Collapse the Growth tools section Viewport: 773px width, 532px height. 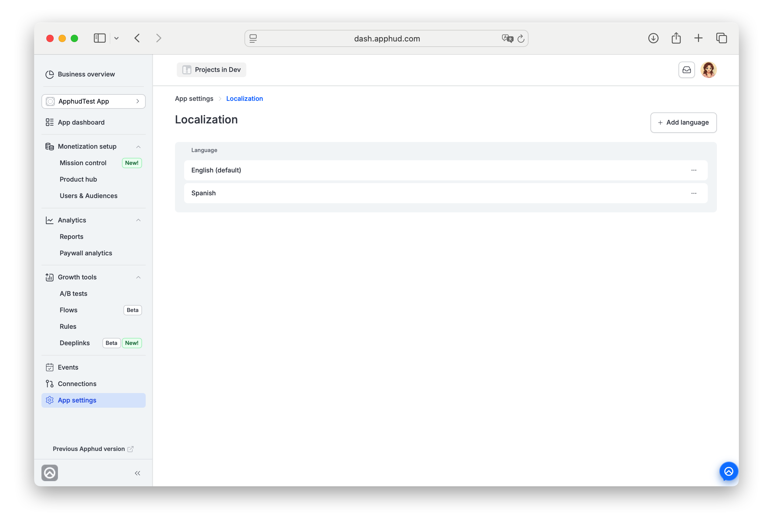click(138, 277)
